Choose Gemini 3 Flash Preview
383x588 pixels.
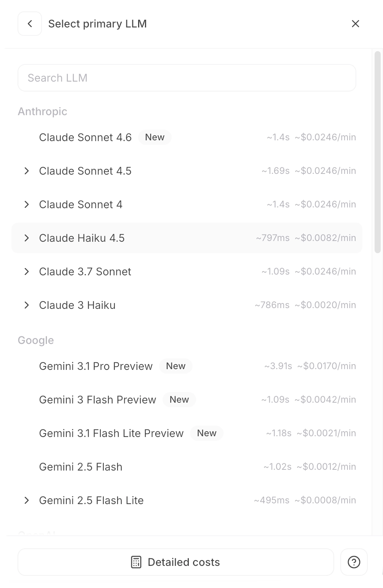[98, 400]
